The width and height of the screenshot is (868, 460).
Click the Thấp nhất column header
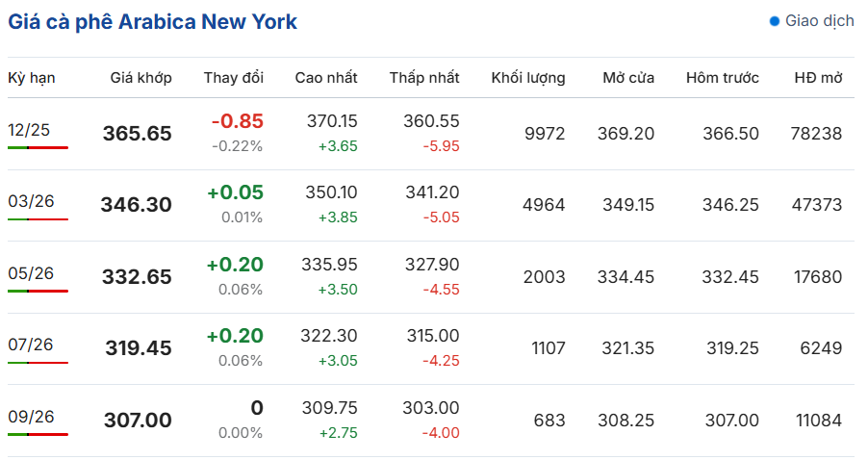click(x=424, y=78)
